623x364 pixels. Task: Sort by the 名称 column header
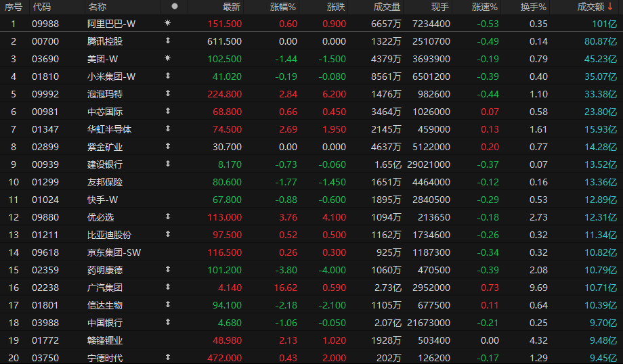pos(98,7)
